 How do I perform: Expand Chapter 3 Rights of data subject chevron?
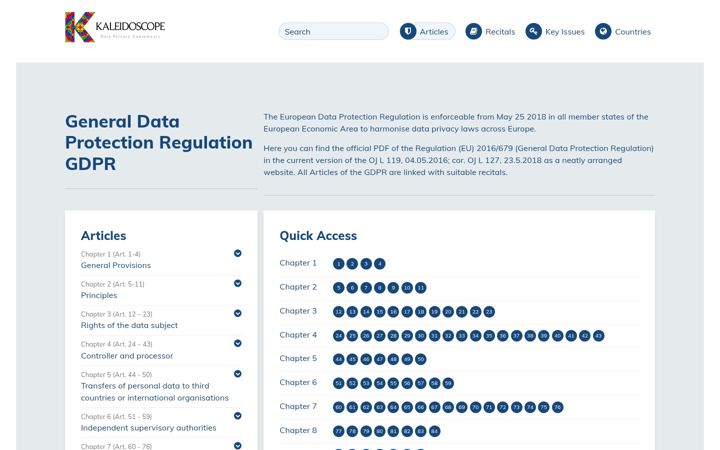click(237, 313)
